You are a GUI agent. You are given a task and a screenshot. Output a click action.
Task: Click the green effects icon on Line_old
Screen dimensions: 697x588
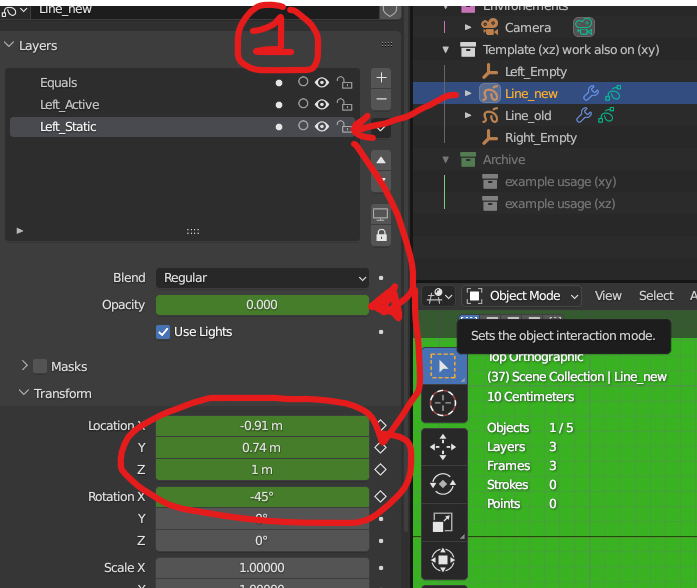(606, 116)
